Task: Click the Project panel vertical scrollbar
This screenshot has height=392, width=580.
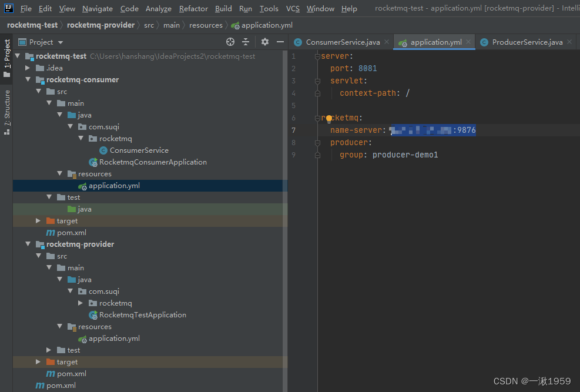Action: point(285,220)
